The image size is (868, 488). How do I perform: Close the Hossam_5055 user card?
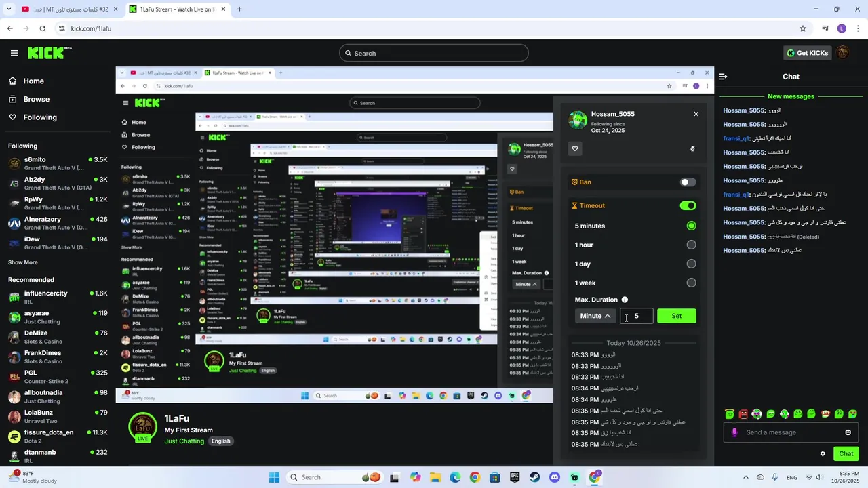point(696,114)
